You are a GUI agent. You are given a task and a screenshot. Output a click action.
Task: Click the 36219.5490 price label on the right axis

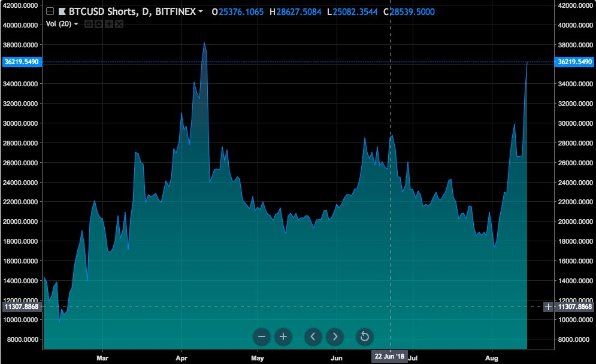point(574,62)
